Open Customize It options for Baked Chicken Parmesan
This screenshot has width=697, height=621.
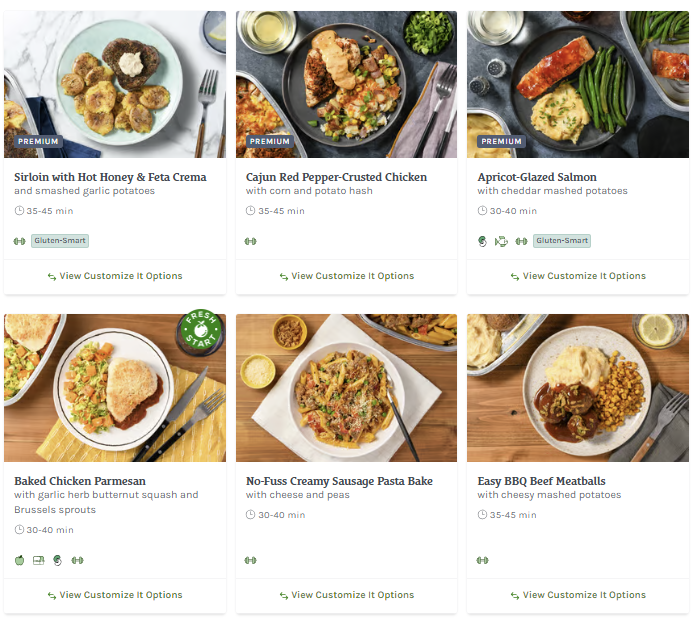pyautogui.click(x=114, y=595)
